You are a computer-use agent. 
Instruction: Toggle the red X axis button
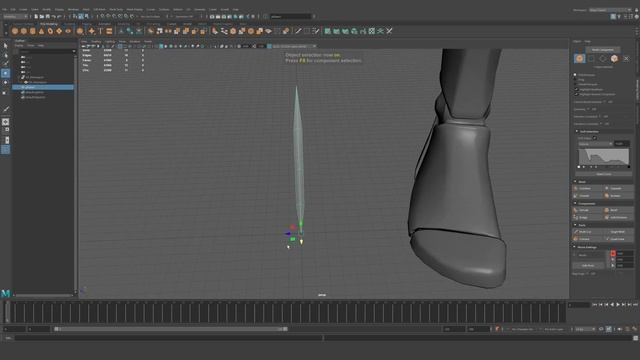[x=613, y=253]
